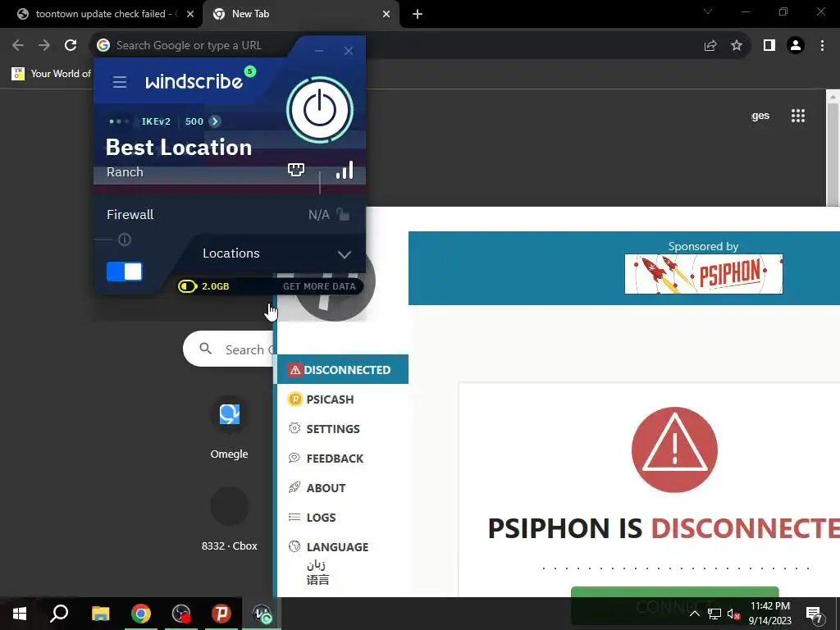Go forward in Chrome

[44, 46]
